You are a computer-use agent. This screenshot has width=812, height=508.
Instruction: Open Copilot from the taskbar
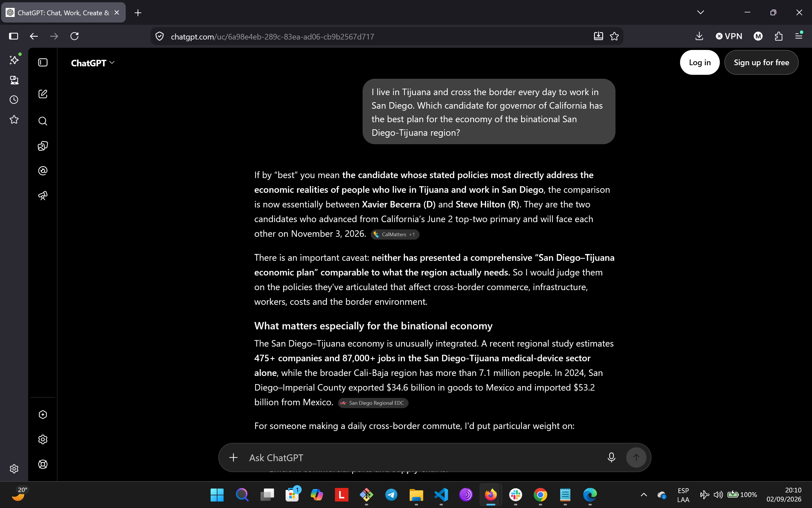click(317, 495)
